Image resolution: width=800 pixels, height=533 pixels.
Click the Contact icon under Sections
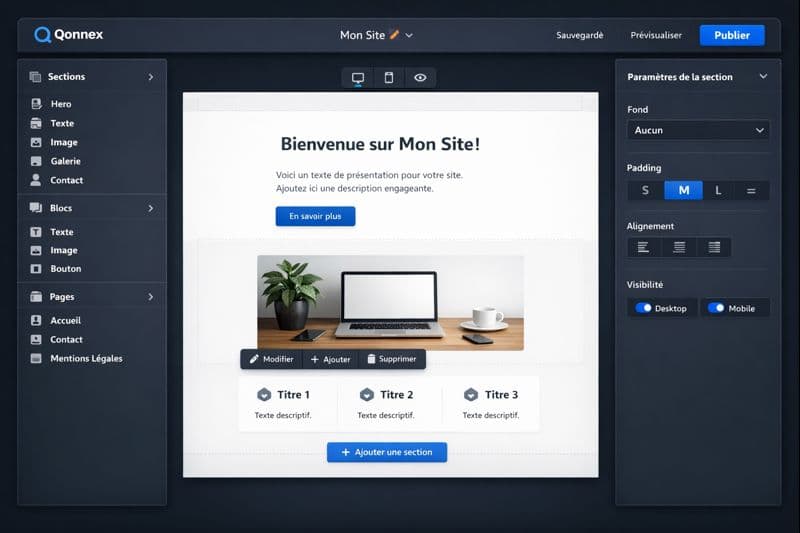(36, 180)
